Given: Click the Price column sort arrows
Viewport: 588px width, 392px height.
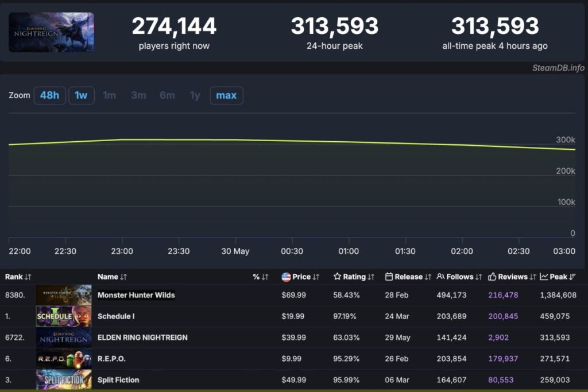Looking at the screenshot, I should [x=316, y=277].
